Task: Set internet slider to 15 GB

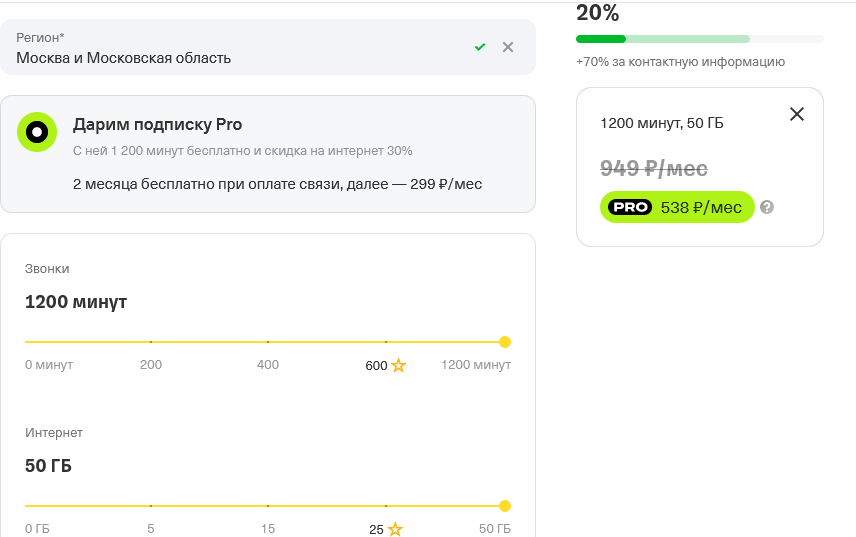Action: click(x=268, y=506)
